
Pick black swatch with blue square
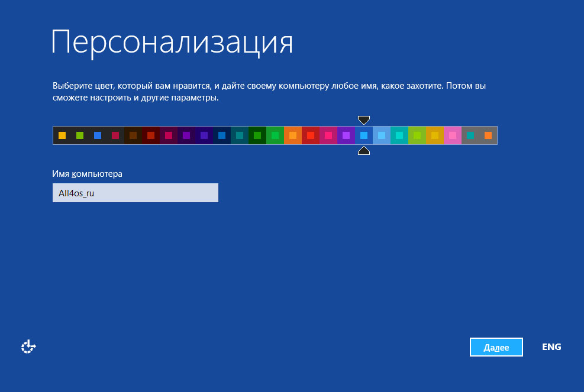click(98, 135)
